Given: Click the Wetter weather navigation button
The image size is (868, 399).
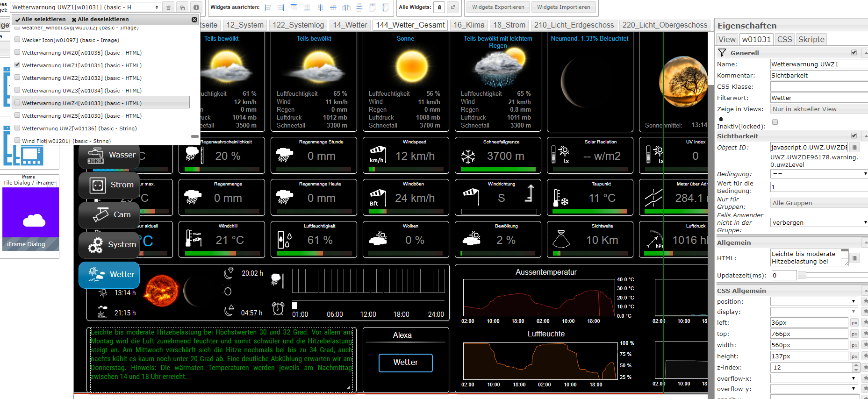Looking at the screenshot, I should (109, 275).
